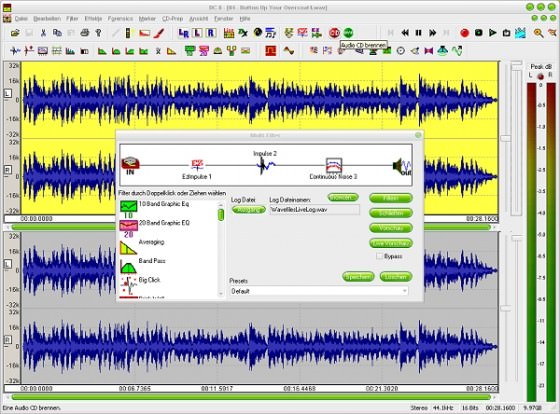Viewport: 560px width, 414px height.
Task: Fast forward with the double-right arrows
Action: tap(432, 33)
